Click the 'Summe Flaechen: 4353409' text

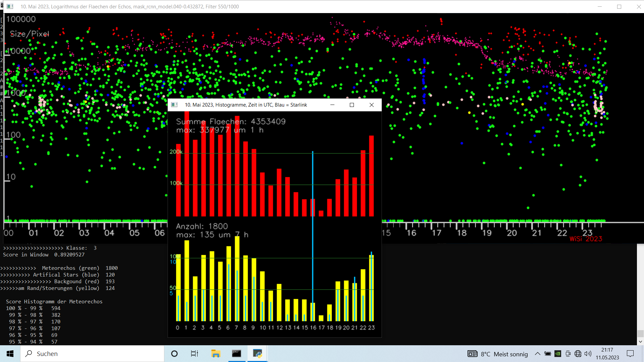click(x=231, y=121)
